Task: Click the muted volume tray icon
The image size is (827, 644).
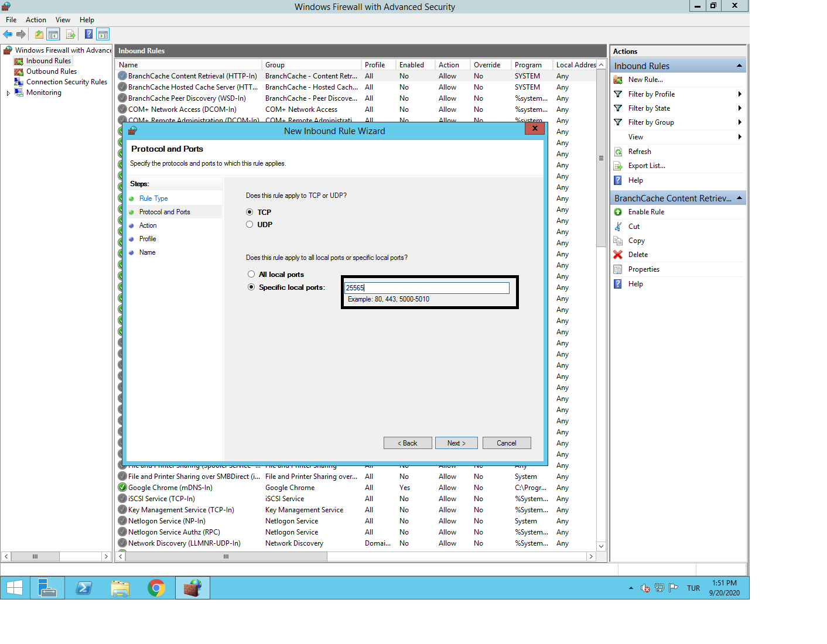Action: (645, 588)
